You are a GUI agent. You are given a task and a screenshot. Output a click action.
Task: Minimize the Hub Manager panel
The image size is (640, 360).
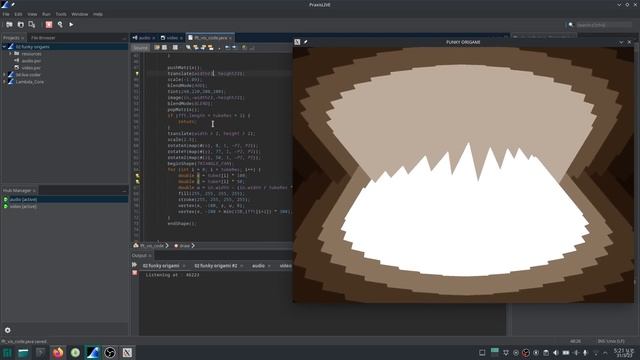click(x=124, y=191)
